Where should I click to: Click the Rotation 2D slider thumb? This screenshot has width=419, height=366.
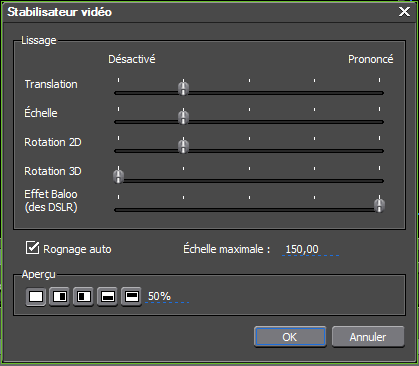coord(183,146)
